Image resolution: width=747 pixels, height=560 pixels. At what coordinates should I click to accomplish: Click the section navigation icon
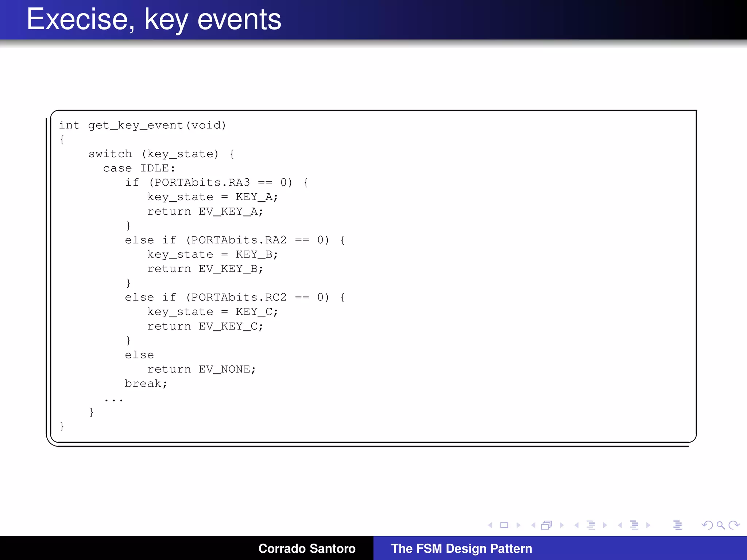[x=634, y=525]
